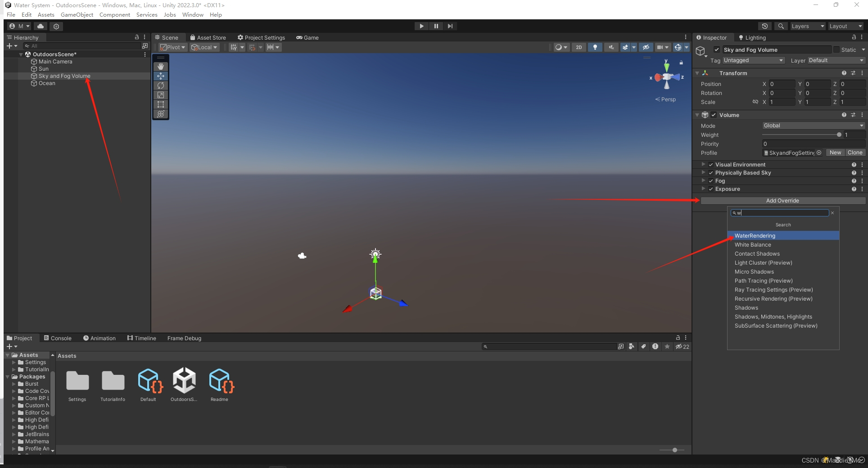
Task: Select the Scale tool
Action: click(x=161, y=95)
